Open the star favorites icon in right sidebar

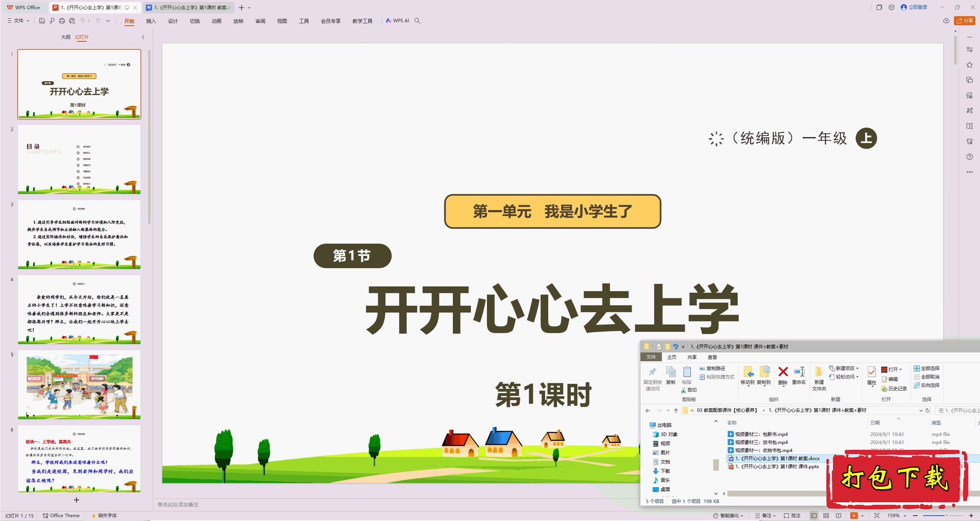970,65
